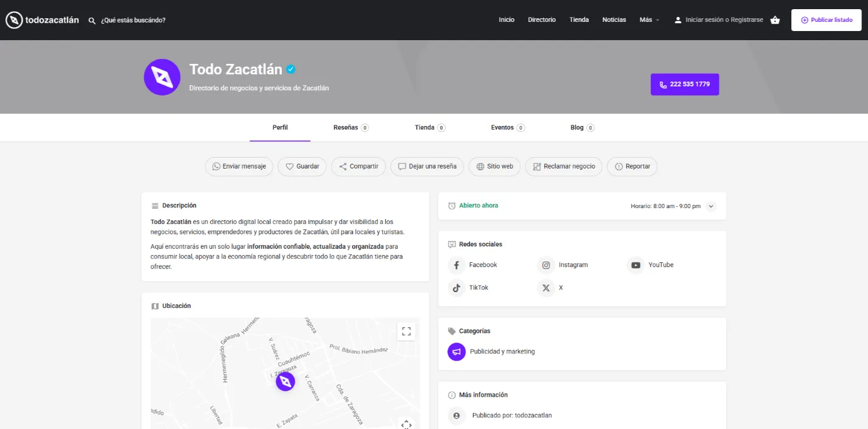Image resolution: width=868 pixels, height=429 pixels.
Task: Click Iniciar sesión o Registrarse link
Action: [x=723, y=20]
